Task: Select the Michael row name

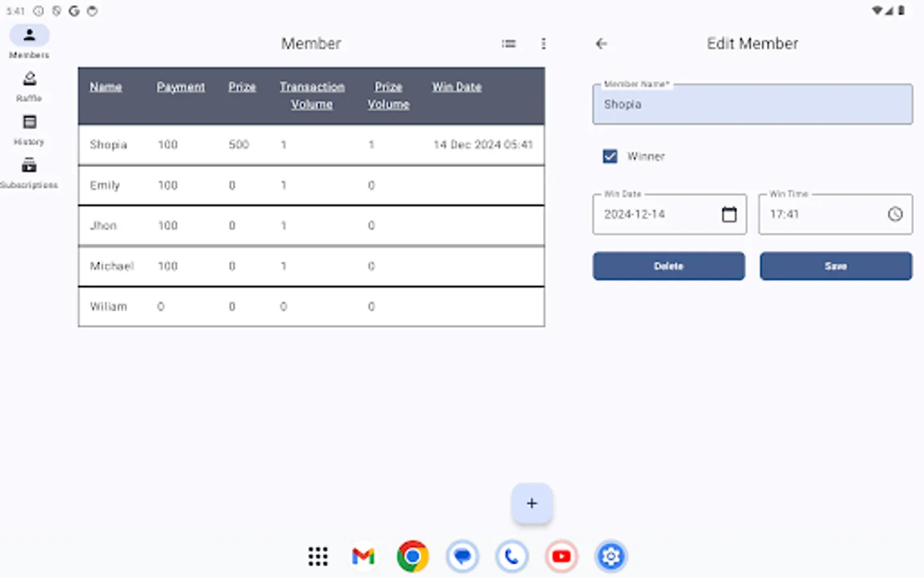Action: point(112,266)
